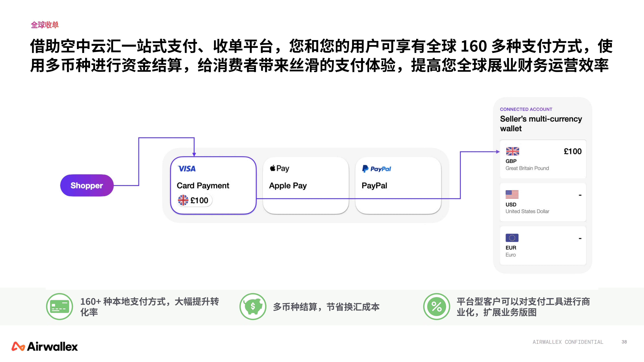Click the green credit card icon
This screenshot has width=644, height=362.
[59, 306]
